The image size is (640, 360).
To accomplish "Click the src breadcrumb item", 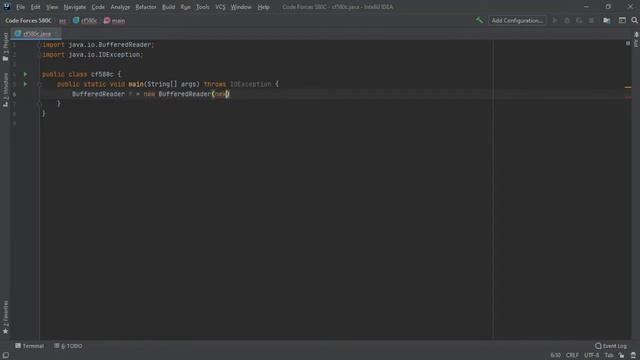I will pos(62,20).
